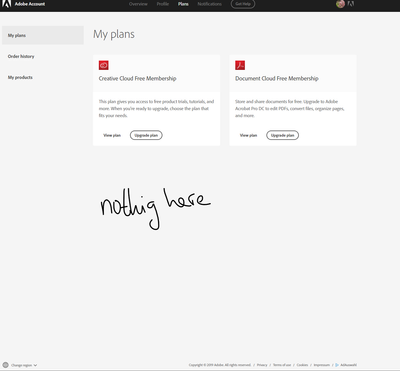Open the Change region dropdown
400x371 pixels.
pos(24,365)
